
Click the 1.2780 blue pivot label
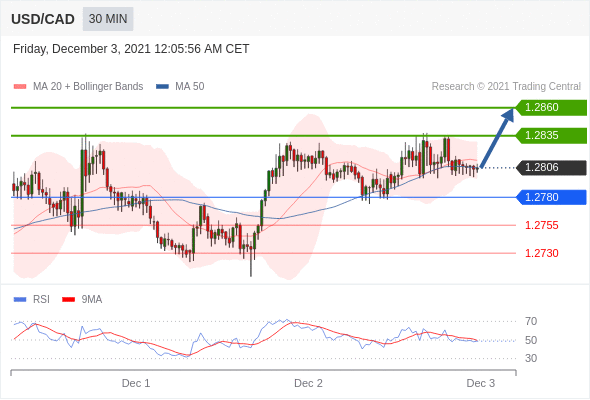(x=551, y=197)
